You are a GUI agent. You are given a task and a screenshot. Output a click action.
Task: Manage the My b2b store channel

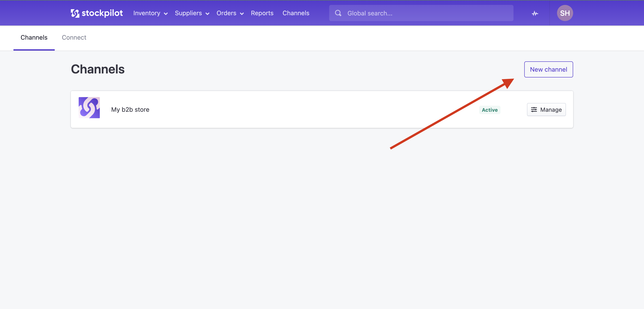546,109
